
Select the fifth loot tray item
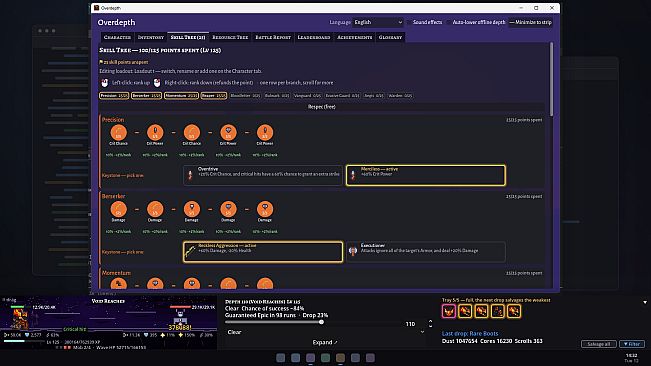click(514, 311)
